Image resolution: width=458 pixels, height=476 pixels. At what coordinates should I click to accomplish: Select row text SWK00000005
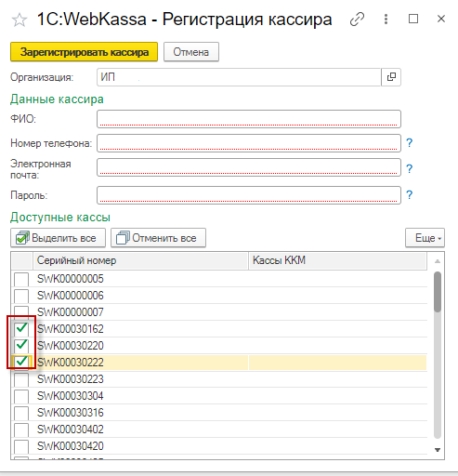pos(71,279)
